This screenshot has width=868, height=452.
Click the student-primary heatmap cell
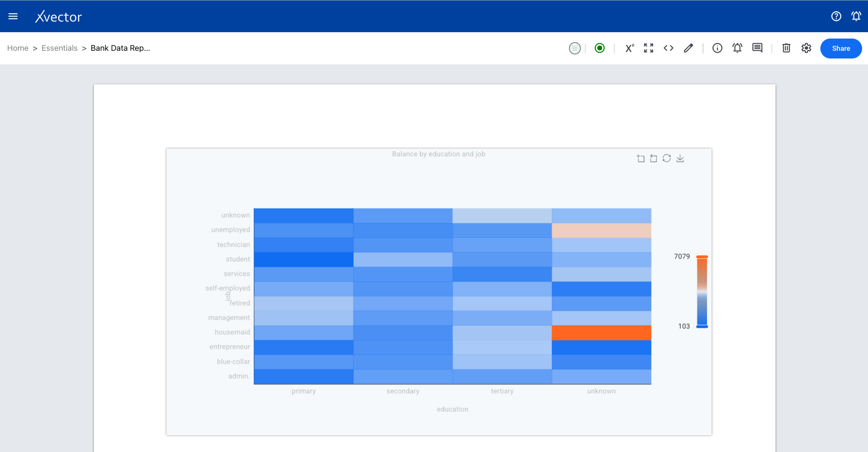[x=304, y=259]
